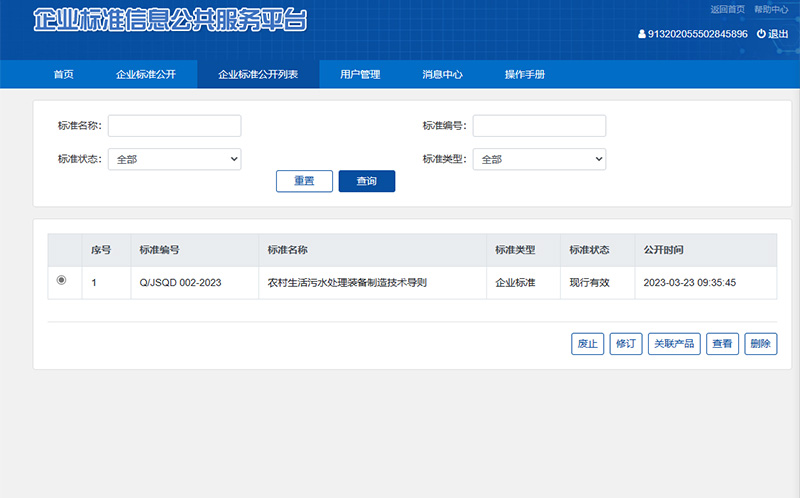
Task: Click the 重置 reset button
Action: pyautogui.click(x=304, y=181)
